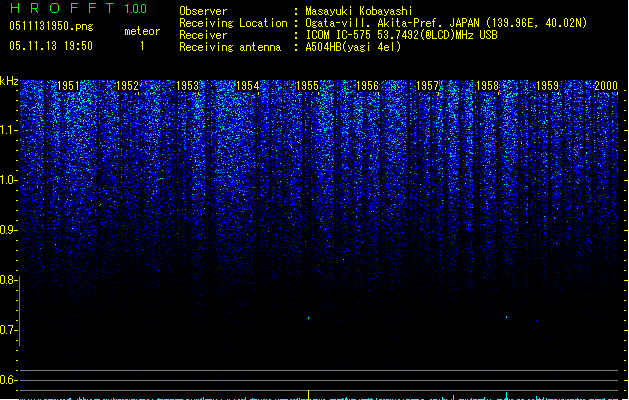
Task: Click the A504HB(yagi 4el) antenna value
Action: pyautogui.click(x=353, y=47)
